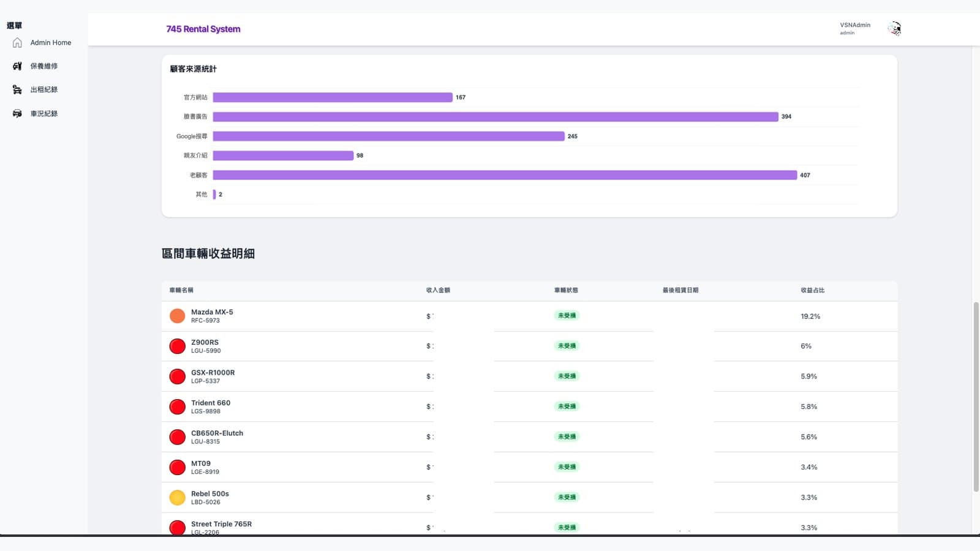Click the 官方網站 bar showing 167
Image resolution: width=980 pixels, height=551 pixels.
(333, 97)
